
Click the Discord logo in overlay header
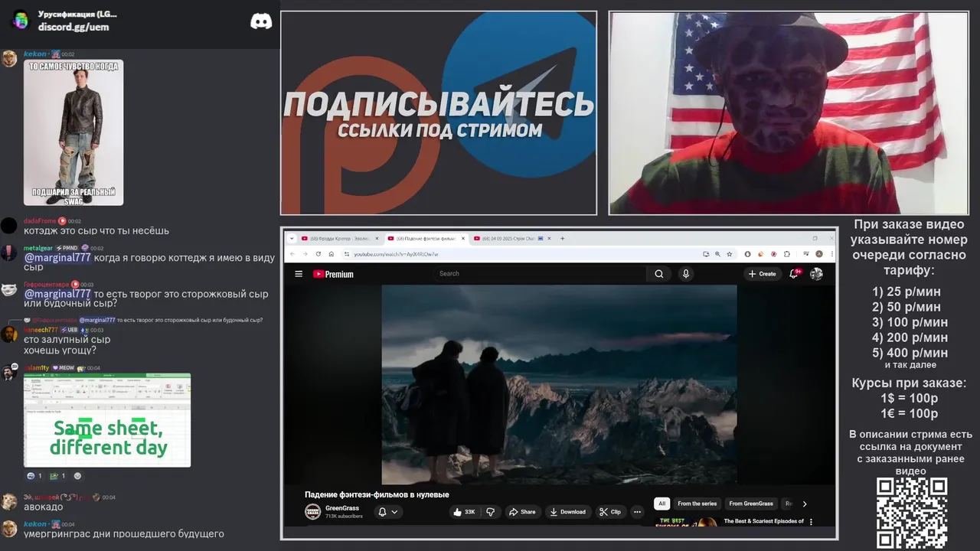(261, 21)
